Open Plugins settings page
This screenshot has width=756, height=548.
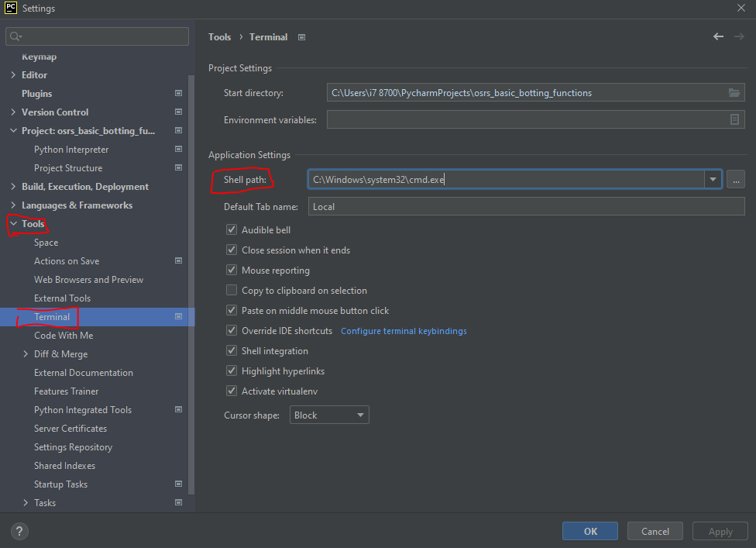pyautogui.click(x=36, y=94)
